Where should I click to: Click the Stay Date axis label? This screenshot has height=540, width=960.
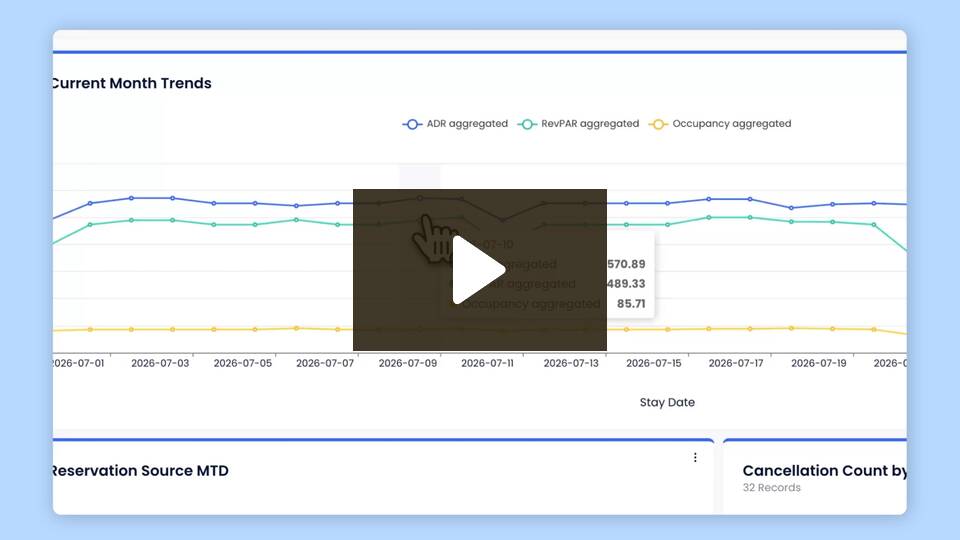pos(667,402)
